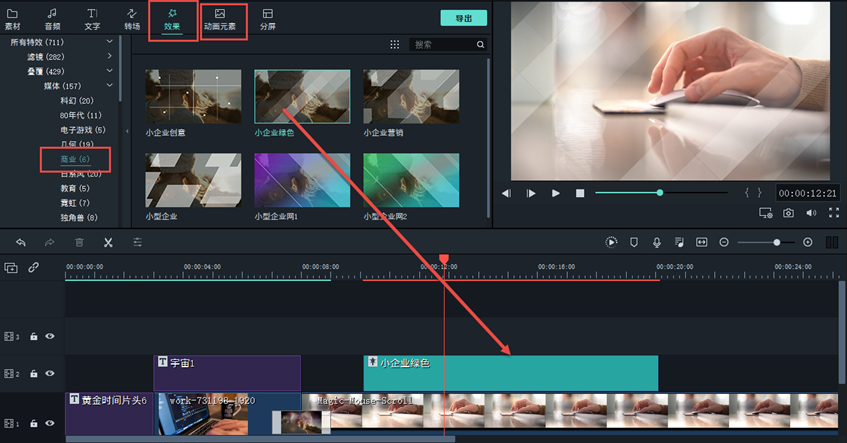
Task: Collapse the 媒体 (157) subcategory
Action: 110,85
